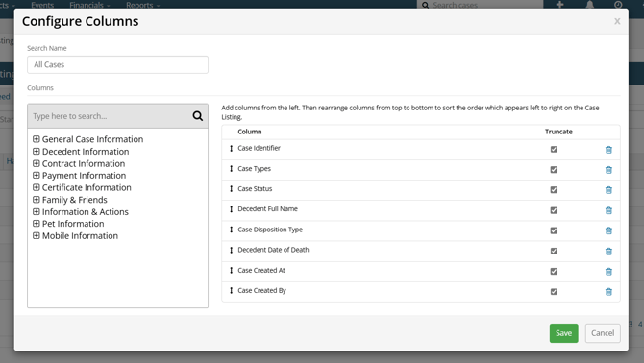Save the column configuration

coord(563,333)
